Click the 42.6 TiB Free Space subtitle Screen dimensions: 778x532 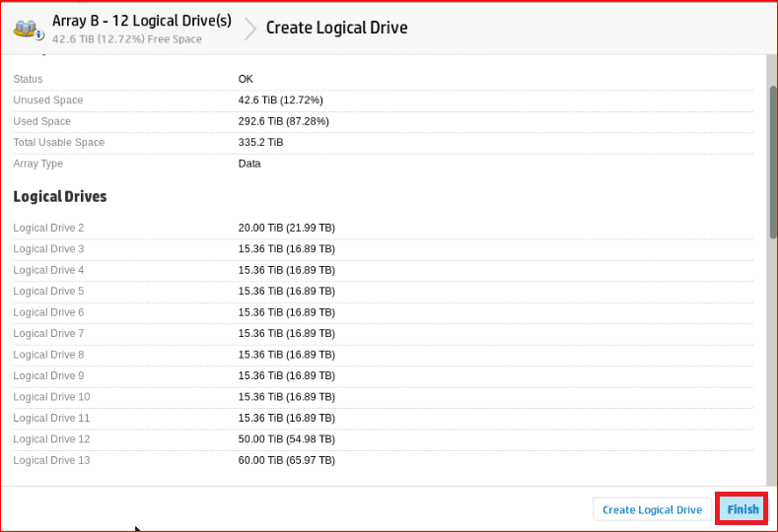coord(126,39)
